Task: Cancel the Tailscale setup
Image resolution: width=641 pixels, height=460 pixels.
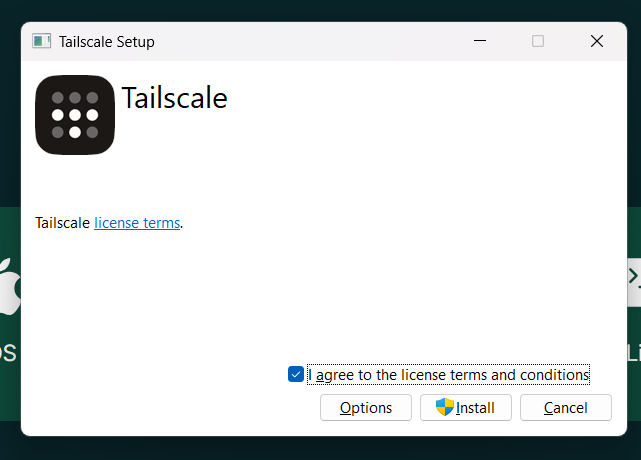Action: click(x=566, y=408)
